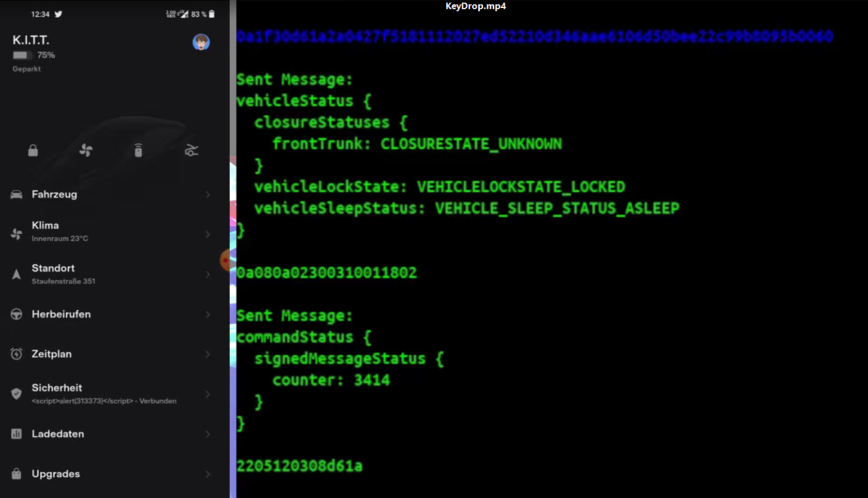The width and height of the screenshot is (868, 498).
Task: Tap the K.I.T.T. vehicle name
Action: tap(31, 40)
